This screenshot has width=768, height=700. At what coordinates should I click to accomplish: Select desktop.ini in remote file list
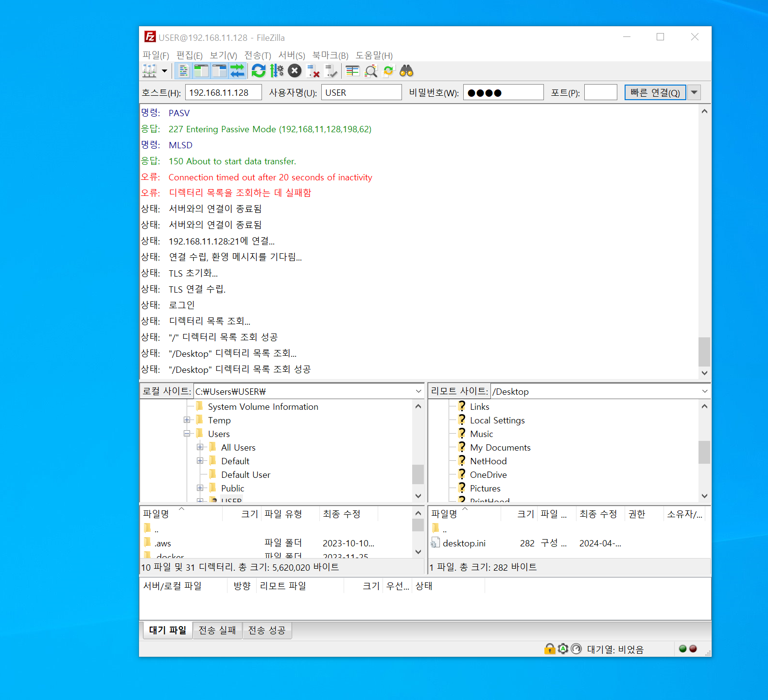[464, 543]
